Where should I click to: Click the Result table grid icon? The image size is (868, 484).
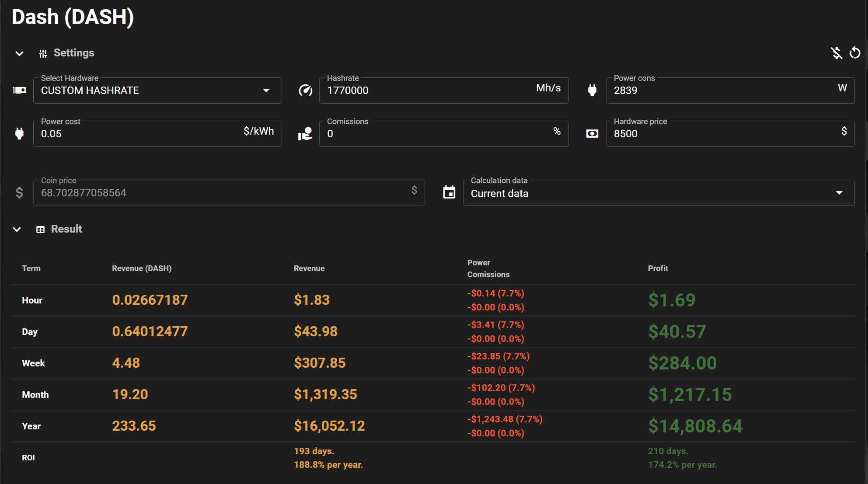pos(40,230)
